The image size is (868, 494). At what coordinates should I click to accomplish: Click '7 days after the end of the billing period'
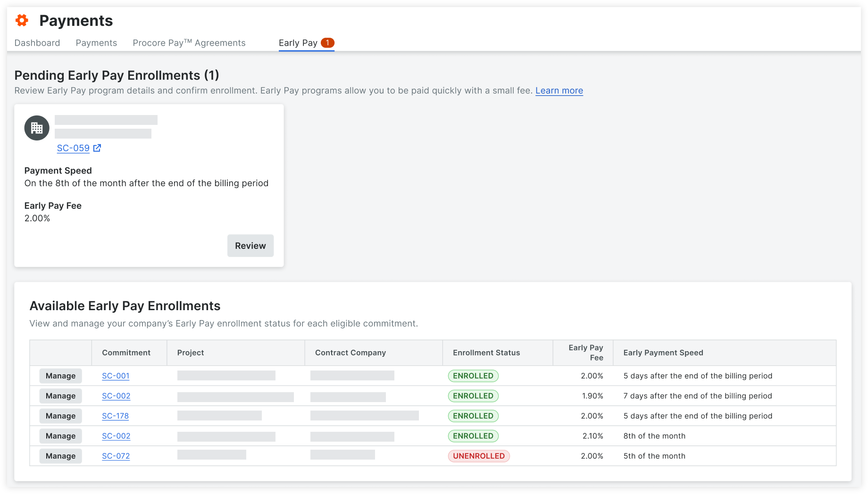[698, 396]
